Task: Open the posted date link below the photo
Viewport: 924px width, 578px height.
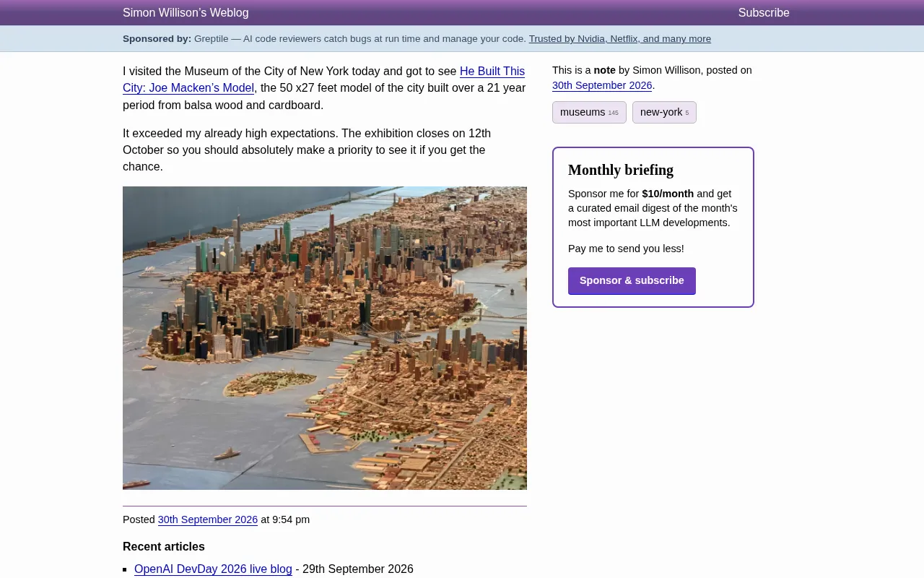Action: (208, 519)
